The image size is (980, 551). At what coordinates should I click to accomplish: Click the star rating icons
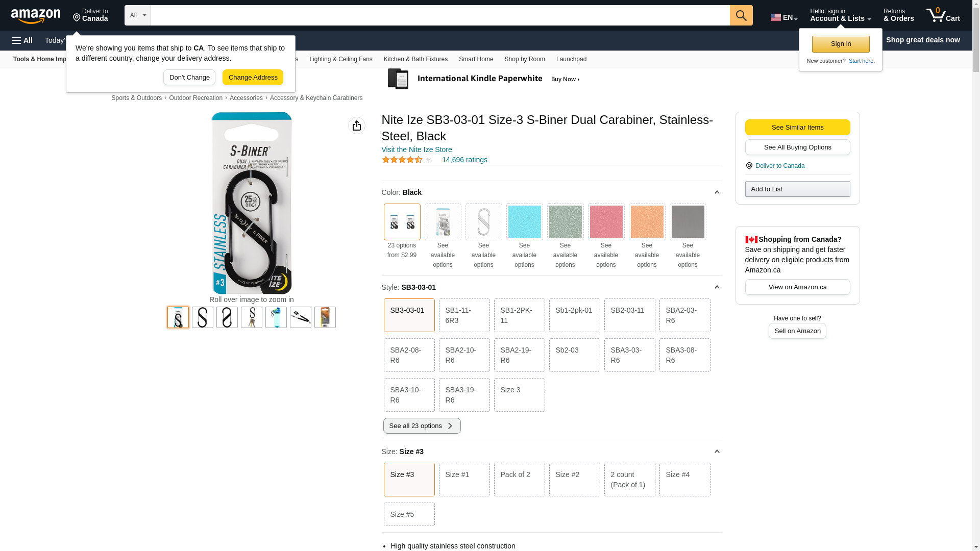click(402, 160)
